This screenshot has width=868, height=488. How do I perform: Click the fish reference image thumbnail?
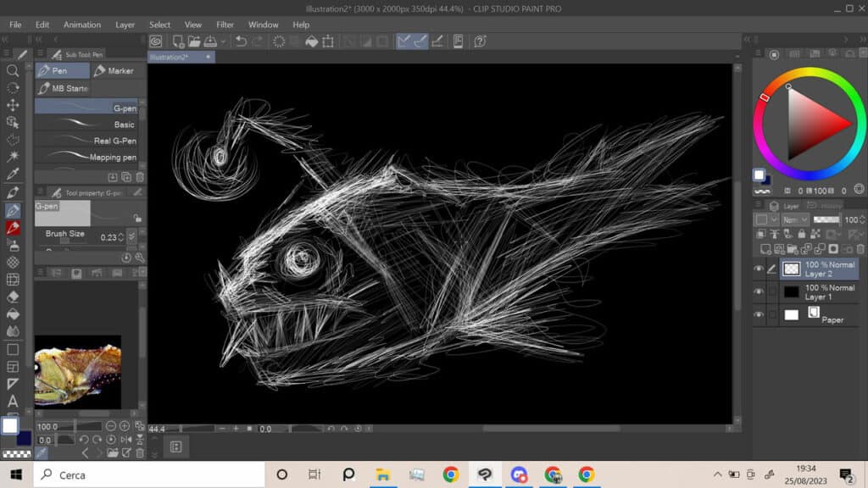[x=77, y=371]
